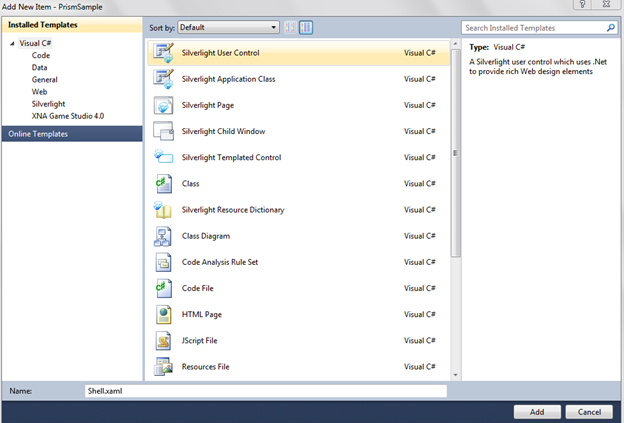Image resolution: width=624 pixels, height=423 pixels.
Task: Open the Installed Templates section
Action: pos(72,25)
